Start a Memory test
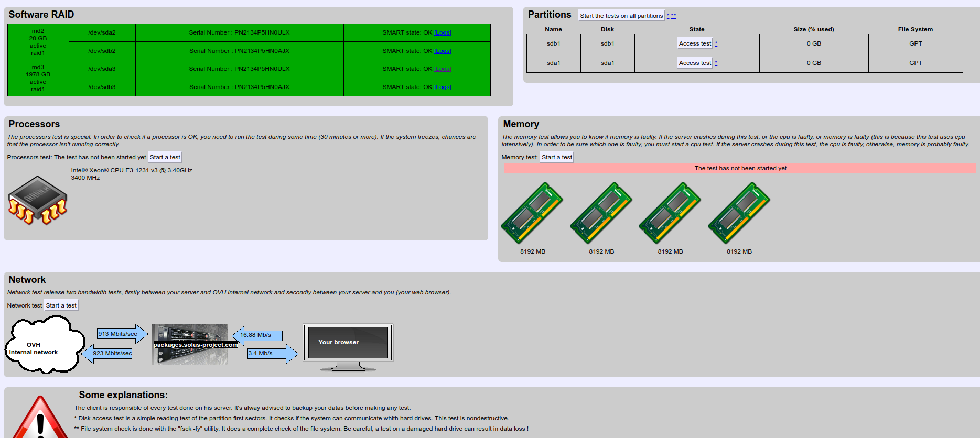This screenshot has width=980, height=438. click(557, 157)
